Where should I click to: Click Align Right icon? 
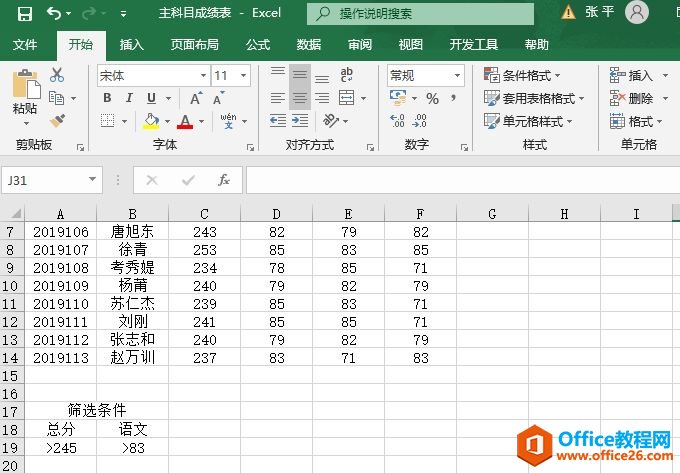[x=322, y=98]
